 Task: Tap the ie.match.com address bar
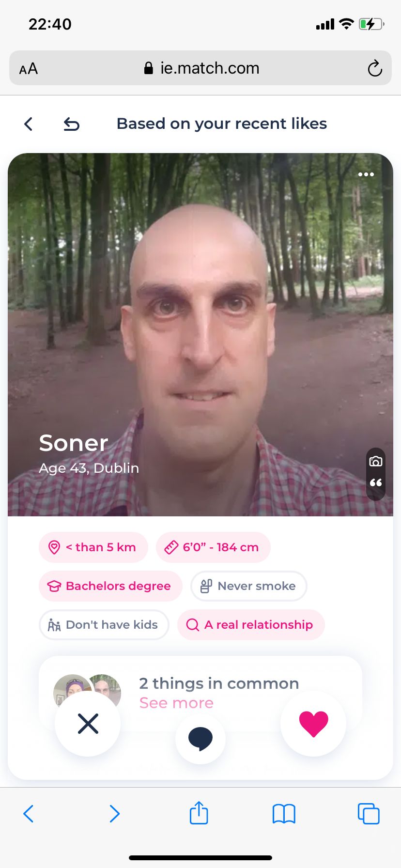point(200,68)
